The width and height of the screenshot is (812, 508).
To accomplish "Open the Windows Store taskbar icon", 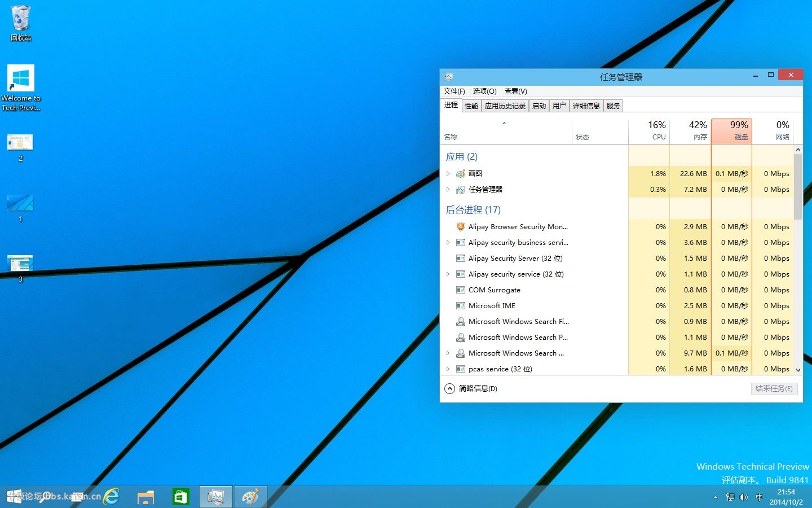I will pos(180,497).
